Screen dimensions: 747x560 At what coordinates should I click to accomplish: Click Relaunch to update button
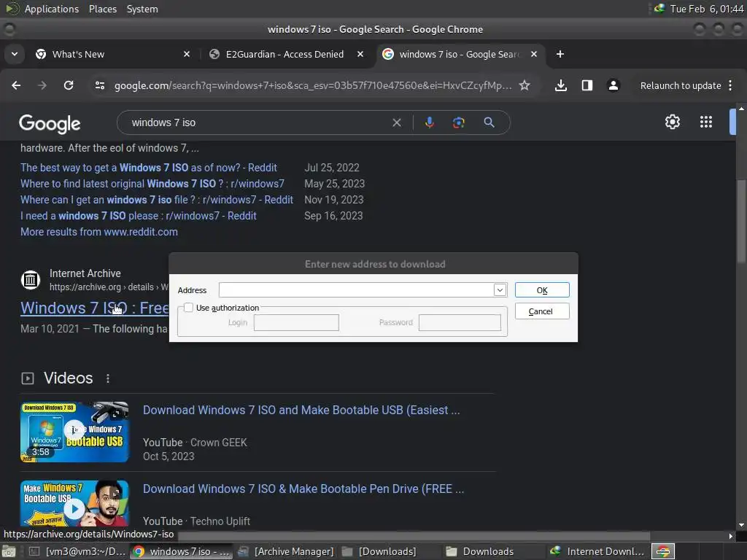click(681, 85)
